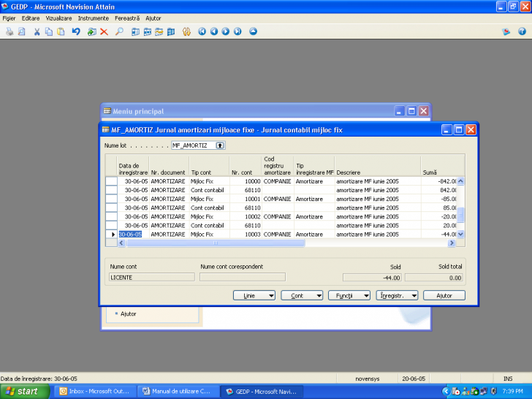Open the Fișier menu
This screenshot has height=399, width=532.
[x=9, y=18]
